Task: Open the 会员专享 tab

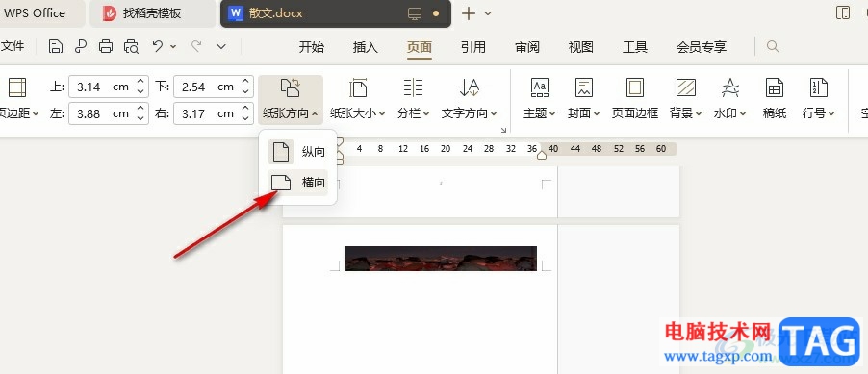Action: tap(702, 47)
